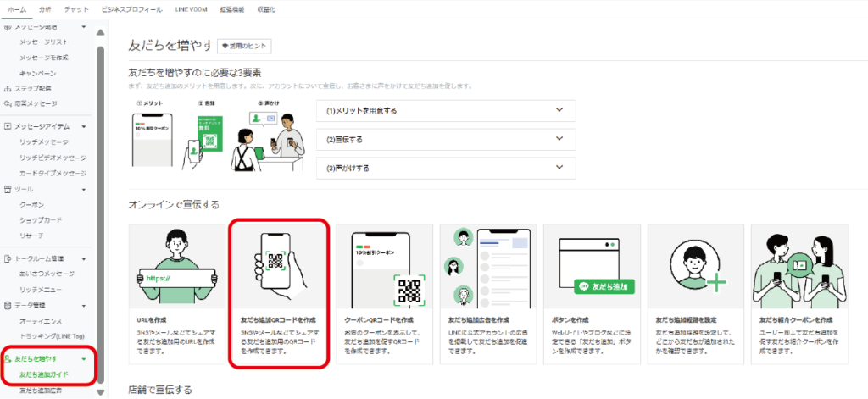Image resolution: width=868 pixels, height=399 pixels.
Task: Click 友だち紹介クーポンを作成 card illustration
Action: (x=800, y=266)
